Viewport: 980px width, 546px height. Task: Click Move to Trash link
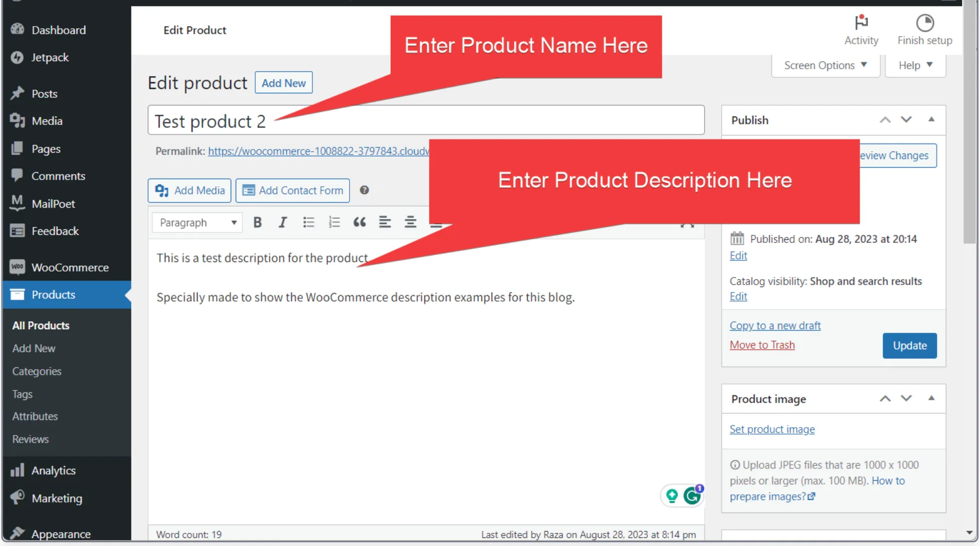click(762, 345)
